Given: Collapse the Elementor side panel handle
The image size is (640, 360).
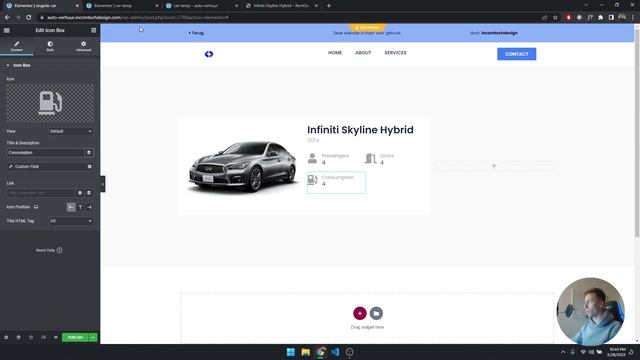Looking at the screenshot, I should [102, 184].
